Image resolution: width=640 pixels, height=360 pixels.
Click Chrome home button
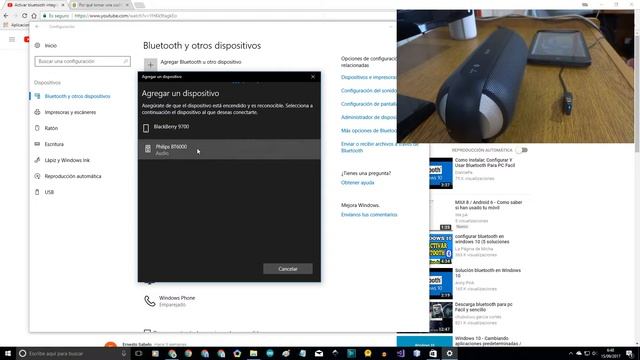click(34, 16)
